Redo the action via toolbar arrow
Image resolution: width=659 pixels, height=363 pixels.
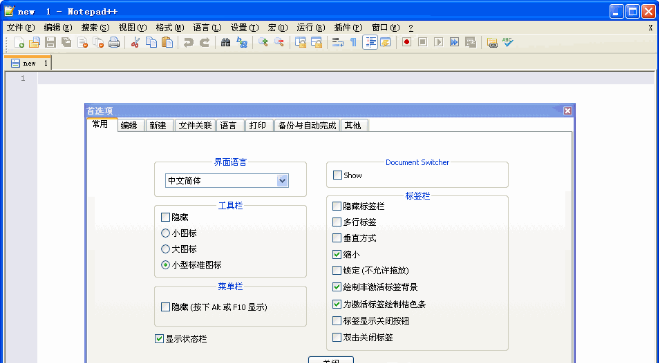[204, 42]
